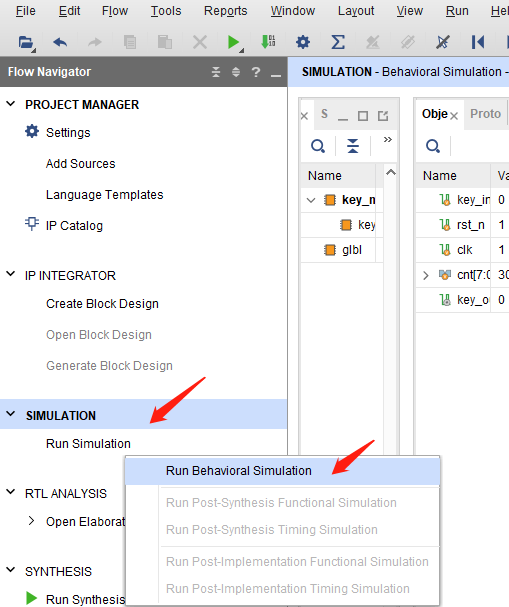Collapse the IP INTEGRATOR section
The height and width of the screenshot is (607, 509).
pos(11,274)
